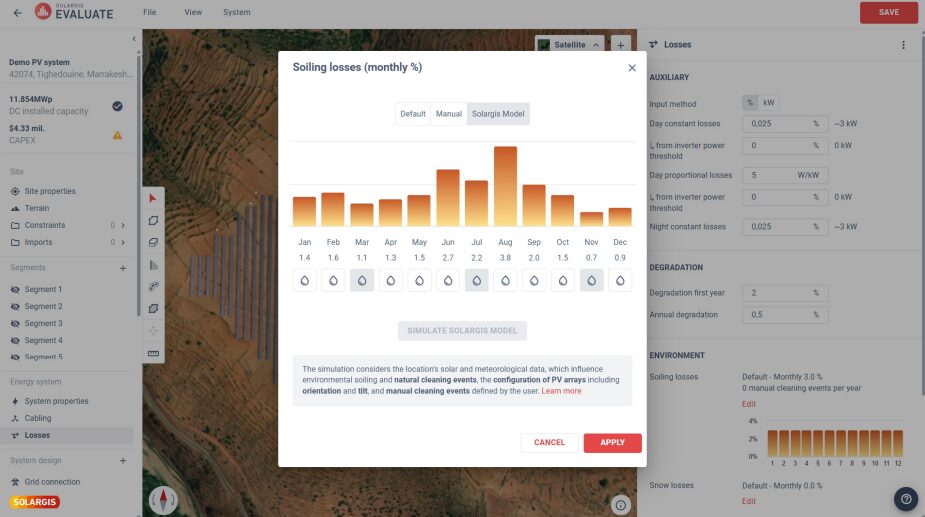Click the Apply button
The width and height of the screenshot is (925, 517).
point(612,442)
